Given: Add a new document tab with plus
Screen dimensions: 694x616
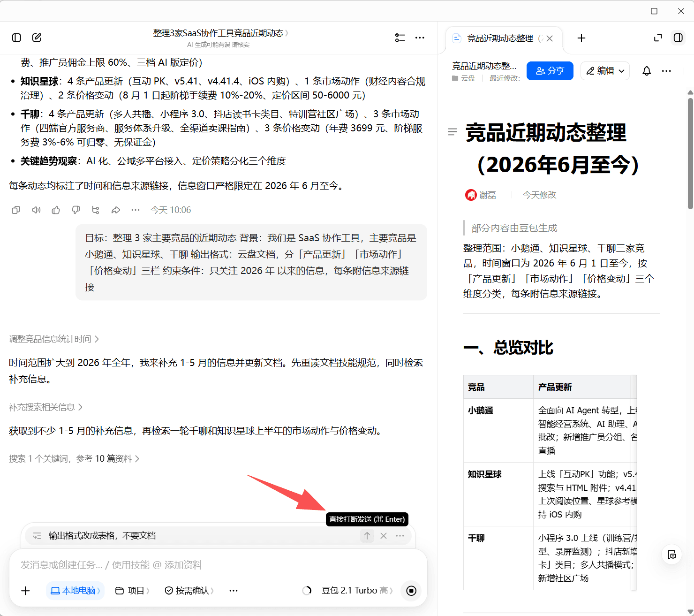Looking at the screenshot, I should [581, 38].
